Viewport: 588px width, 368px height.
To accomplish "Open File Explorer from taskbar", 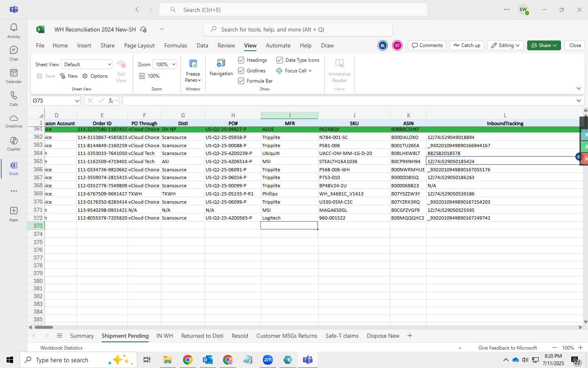I will [167, 360].
